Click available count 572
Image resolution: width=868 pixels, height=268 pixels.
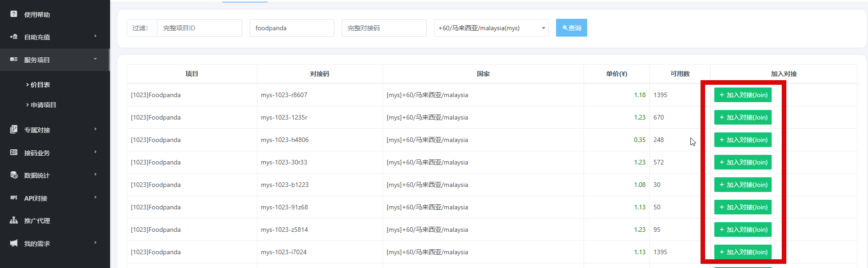point(659,162)
